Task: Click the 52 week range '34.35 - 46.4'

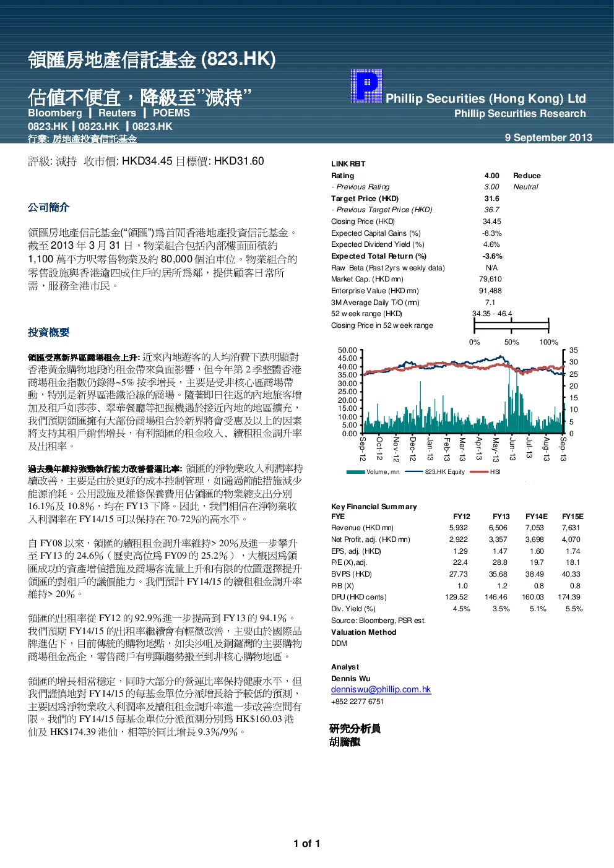Action: [492, 314]
